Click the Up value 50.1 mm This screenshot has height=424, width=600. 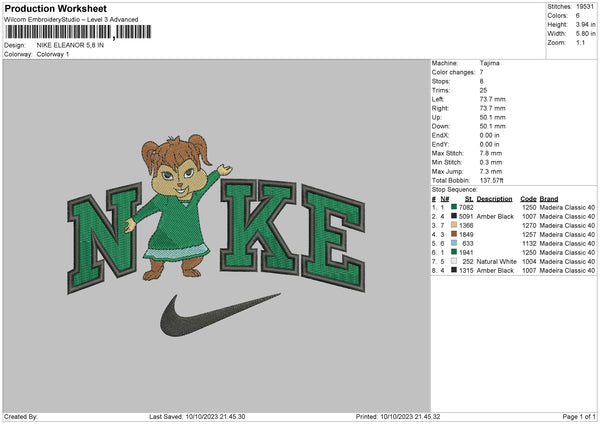coord(492,117)
